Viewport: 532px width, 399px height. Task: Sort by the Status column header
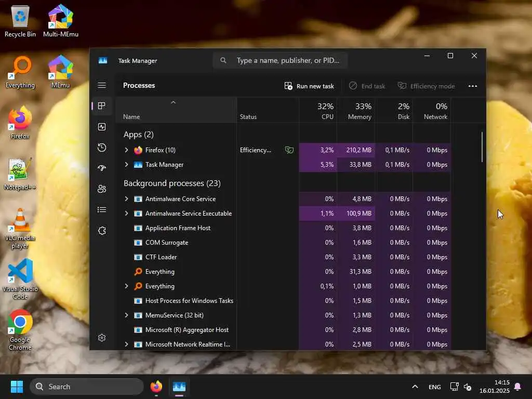[x=268, y=111]
